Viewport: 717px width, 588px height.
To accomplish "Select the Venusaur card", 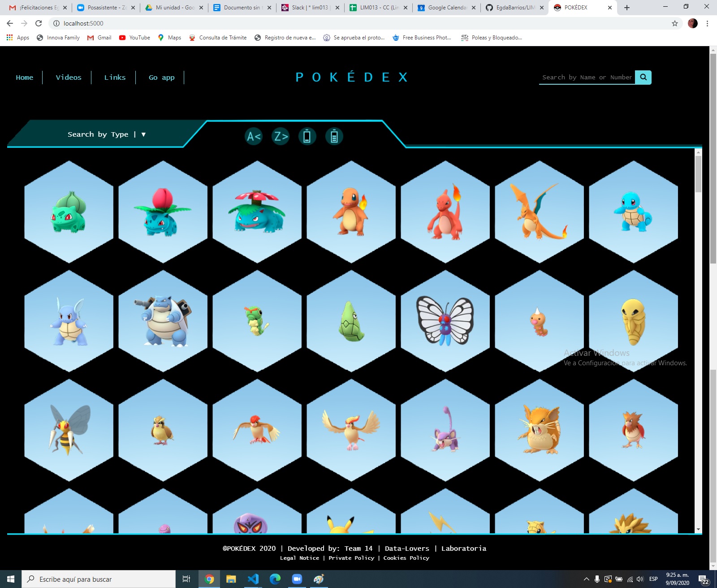I will (x=257, y=212).
